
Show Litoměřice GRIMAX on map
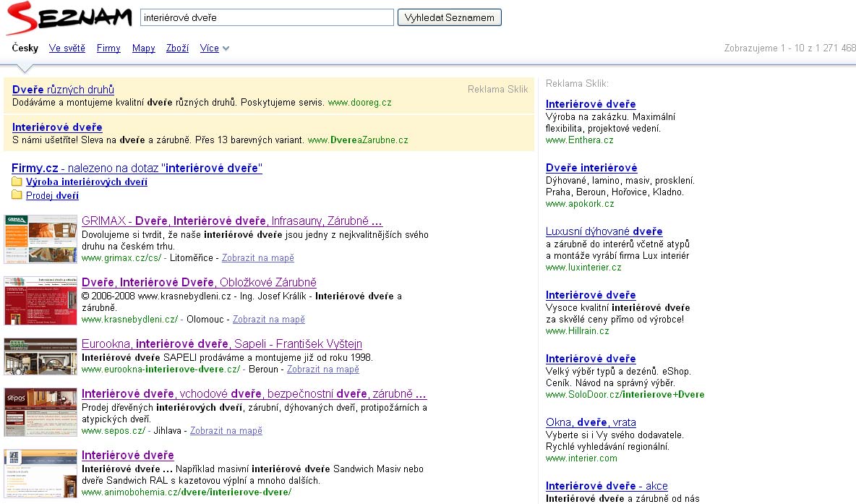pyautogui.click(x=257, y=257)
